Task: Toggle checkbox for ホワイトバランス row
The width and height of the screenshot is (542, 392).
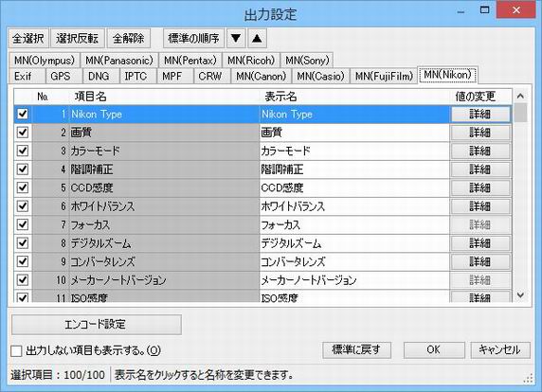Action: point(23,206)
